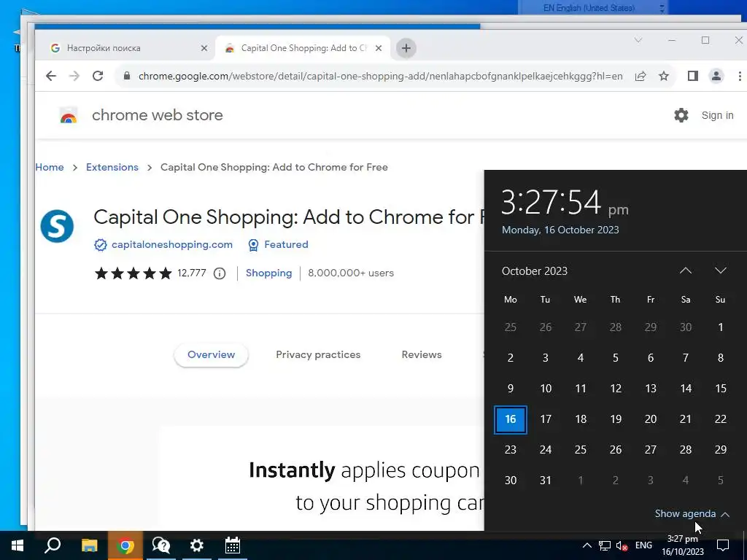The image size is (747, 560).
Task: Show hidden system tray icons
Action: tap(587, 545)
